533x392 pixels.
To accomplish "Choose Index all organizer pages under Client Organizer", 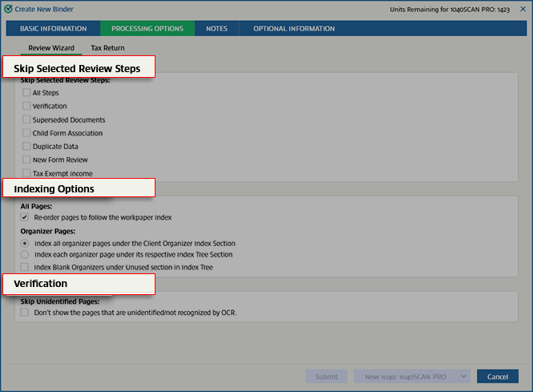I will 26,243.
